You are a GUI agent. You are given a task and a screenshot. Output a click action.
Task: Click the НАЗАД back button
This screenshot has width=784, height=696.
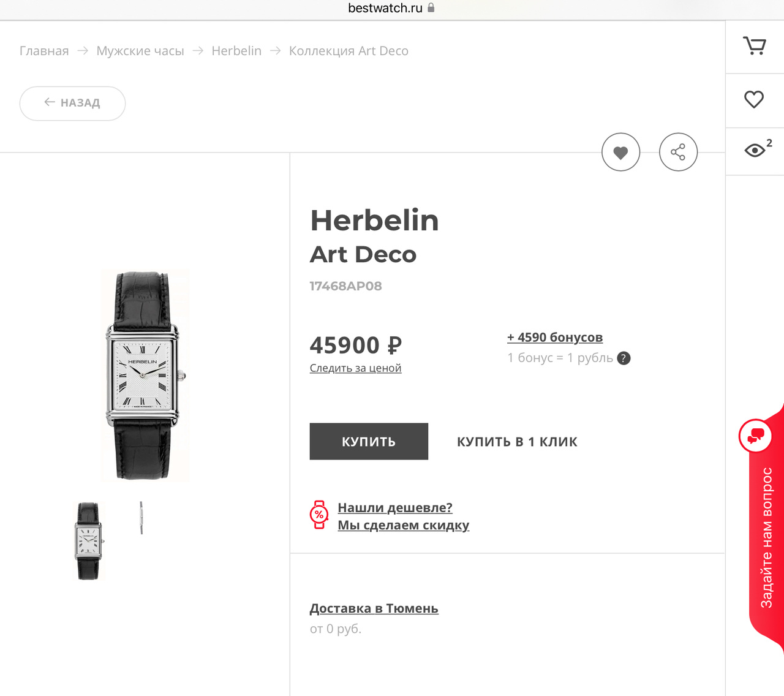coord(72,103)
